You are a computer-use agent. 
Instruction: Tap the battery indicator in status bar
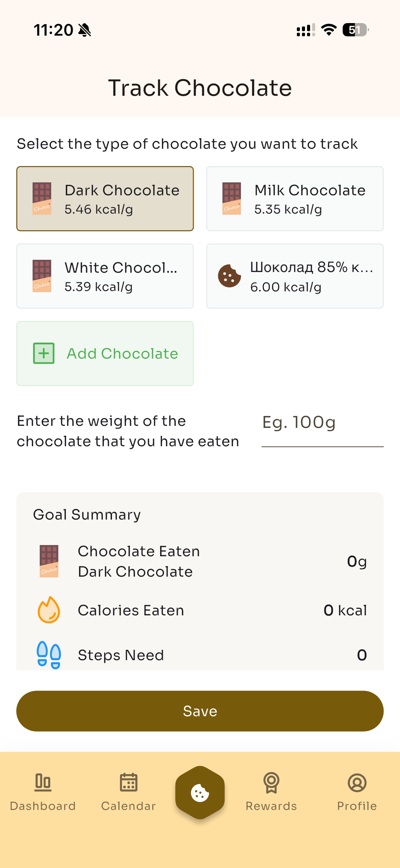coord(356,30)
